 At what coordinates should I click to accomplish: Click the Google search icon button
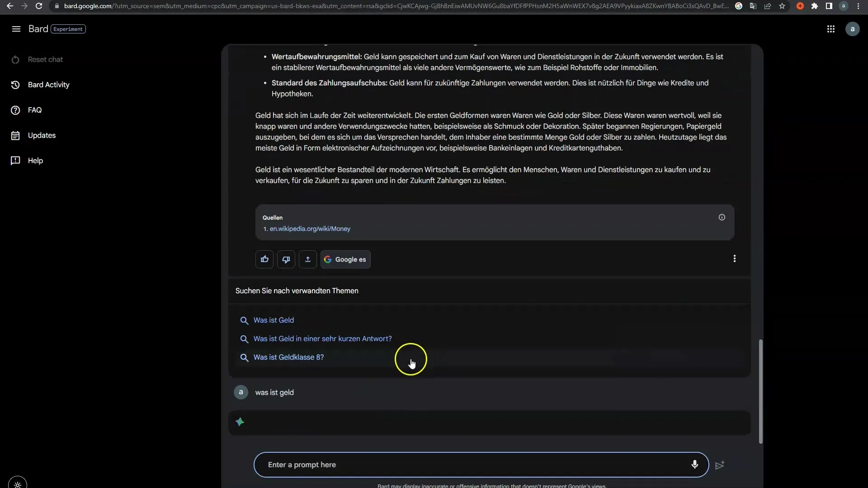(x=346, y=259)
